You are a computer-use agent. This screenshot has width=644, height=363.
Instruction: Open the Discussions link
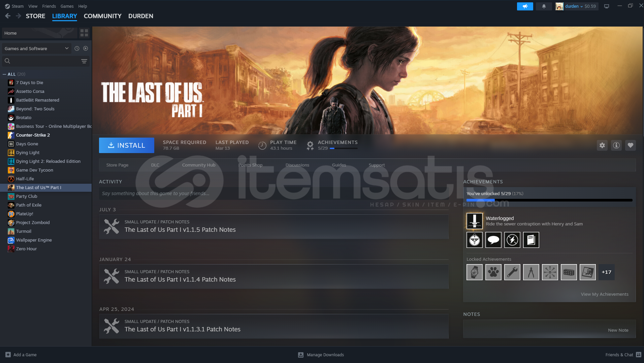tap(297, 165)
